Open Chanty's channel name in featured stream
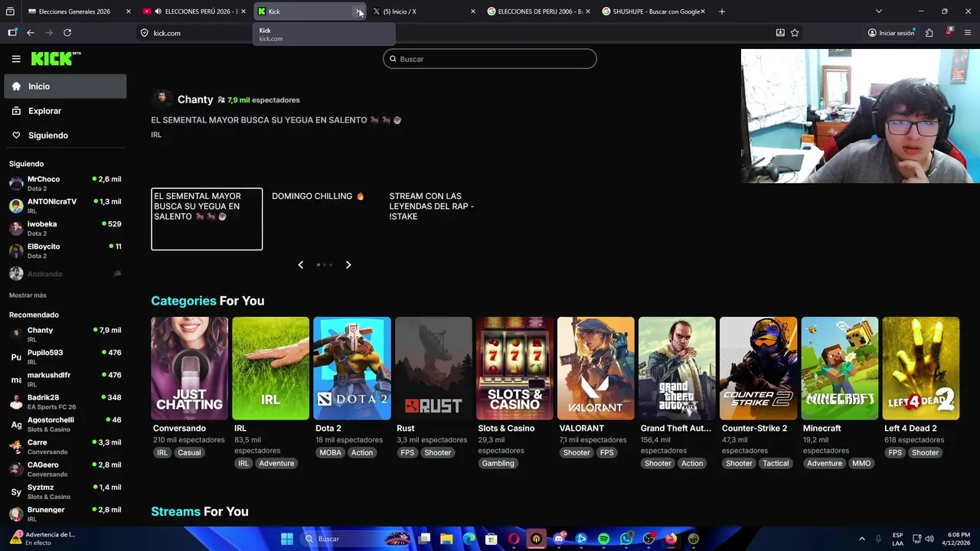Screen dimensions: 980x551 click(195, 99)
